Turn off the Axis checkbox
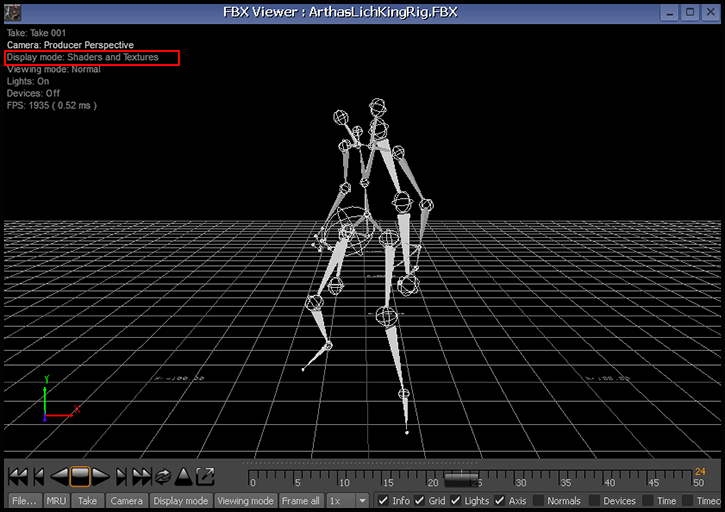The width and height of the screenshot is (725, 512). tap(499, 500)
